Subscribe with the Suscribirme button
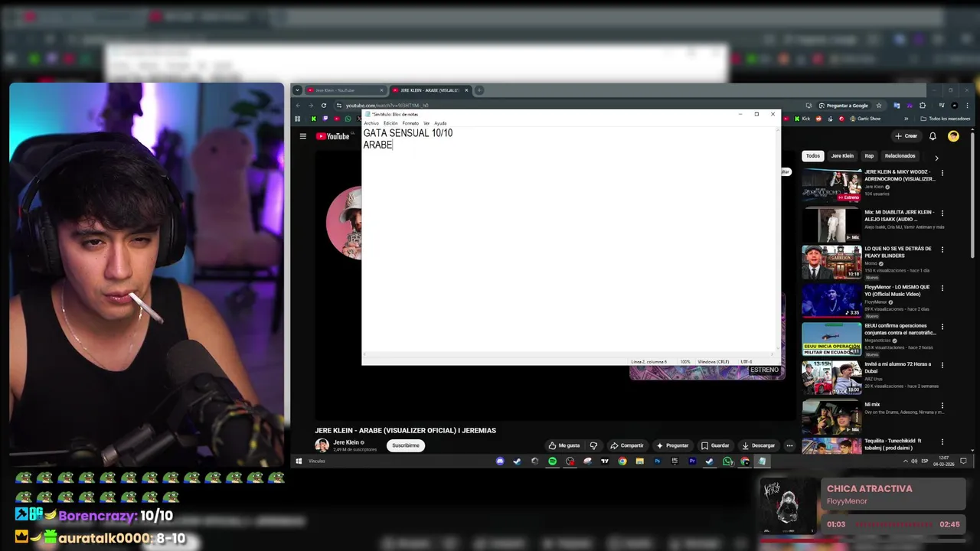The image size is (980, 551). point(406,445)
